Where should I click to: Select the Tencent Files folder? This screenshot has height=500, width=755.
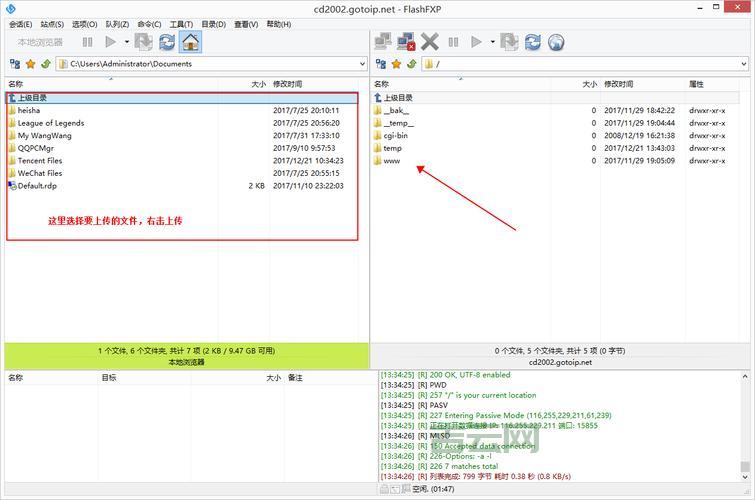pos(40,160)
